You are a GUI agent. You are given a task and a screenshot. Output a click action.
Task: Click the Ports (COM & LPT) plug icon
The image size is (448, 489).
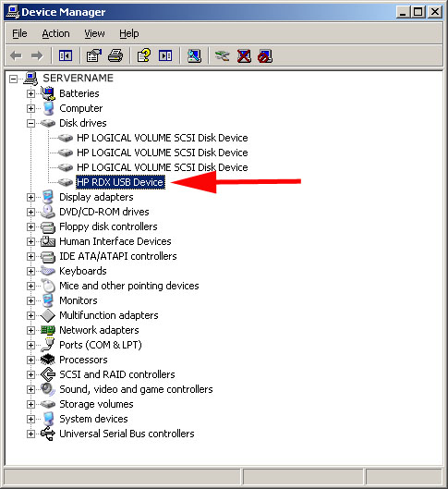tap(48, 345)
